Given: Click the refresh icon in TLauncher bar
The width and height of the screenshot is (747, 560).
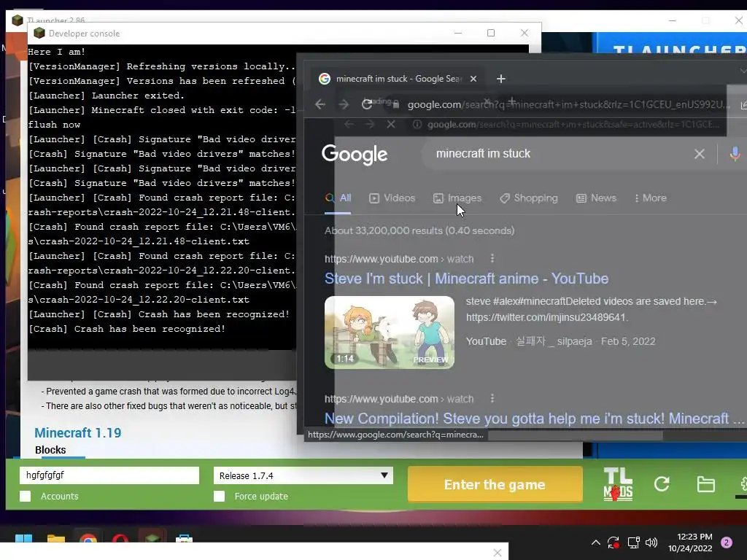Looking at the screenshot, I should pyautogui.click(x=662, y=484).
